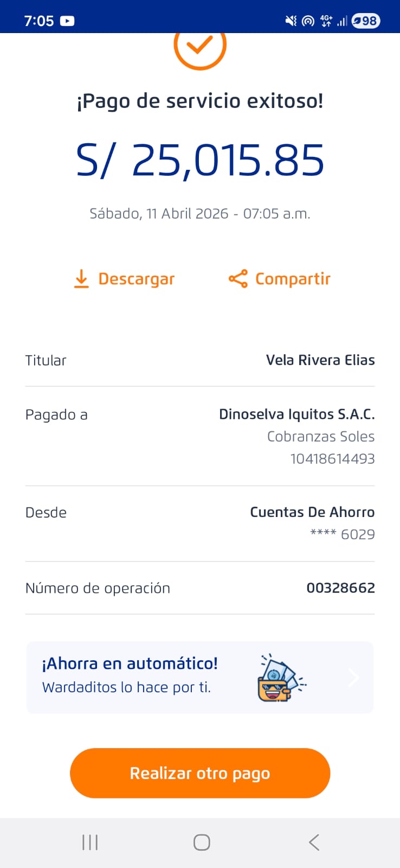Tap the operation number 00328662

(x=340, y=588)
